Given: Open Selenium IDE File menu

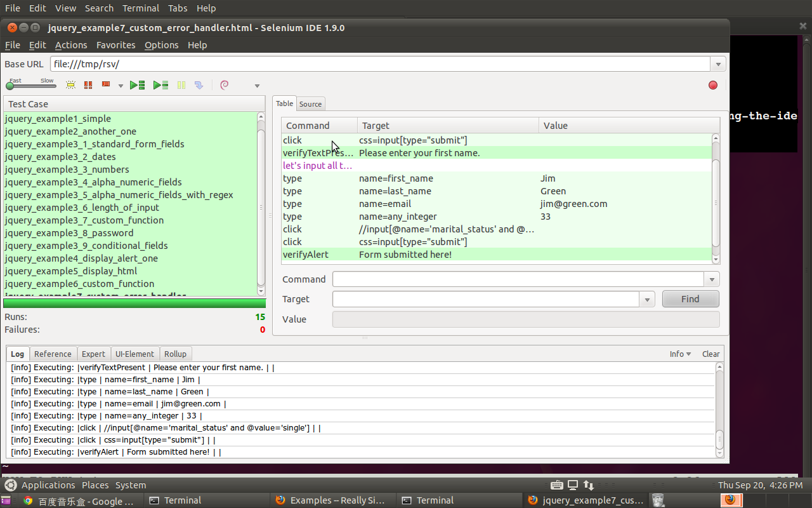Looking at the screenshot, I should click(13, 45).
